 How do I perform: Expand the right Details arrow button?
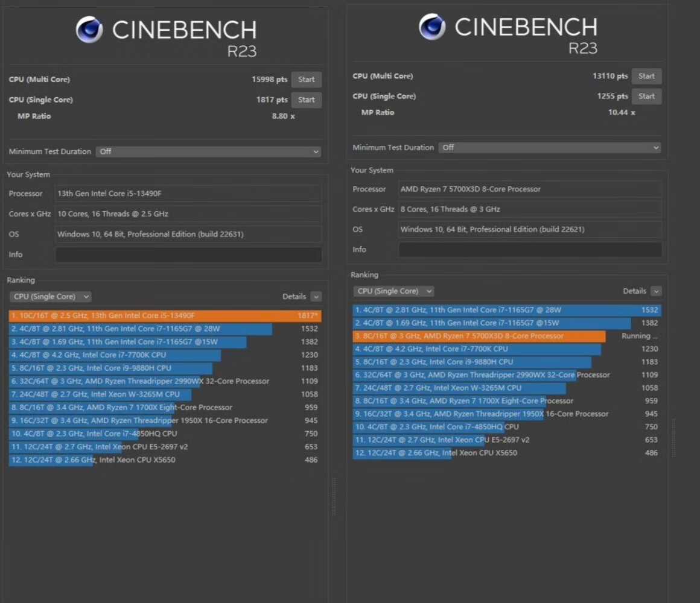656,291
